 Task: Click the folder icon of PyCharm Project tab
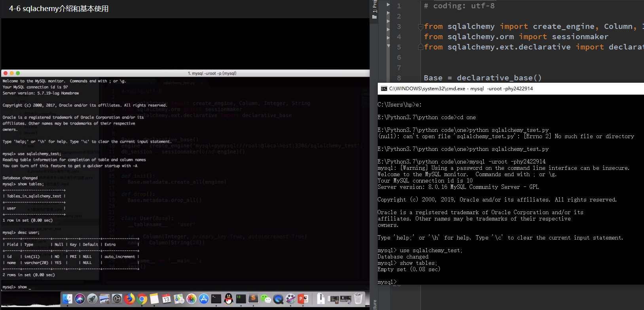click(374, 17)
